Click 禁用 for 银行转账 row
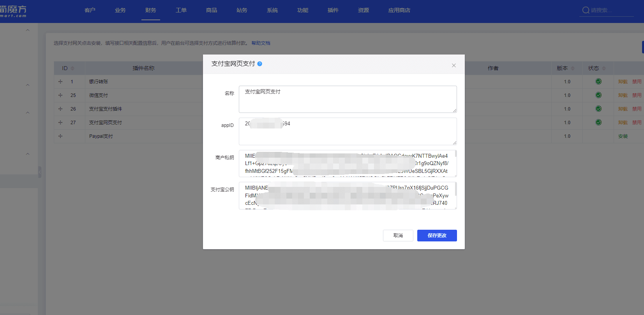Image resolution: width=644 pixels, height=315 pixels. [x=637, y=82]
